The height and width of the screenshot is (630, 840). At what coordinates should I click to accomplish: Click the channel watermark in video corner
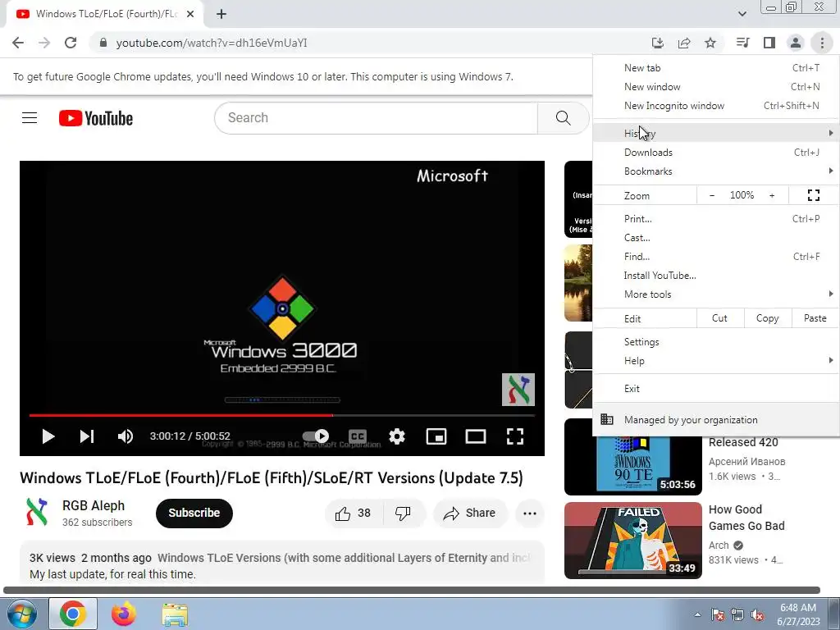coord(518,390)
